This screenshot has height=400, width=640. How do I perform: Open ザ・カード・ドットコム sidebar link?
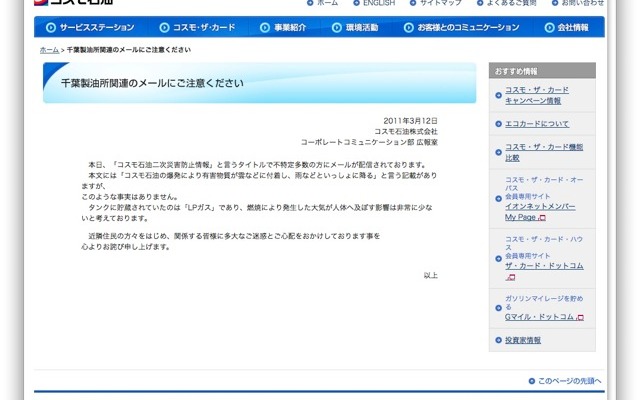[x=544, y=266]
